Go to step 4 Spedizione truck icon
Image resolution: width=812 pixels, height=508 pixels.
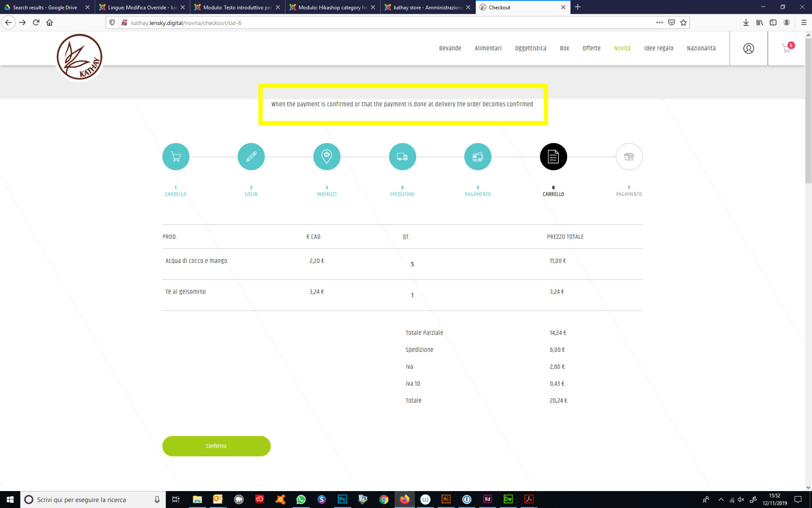pyautogui.click(x=402, y=157)
